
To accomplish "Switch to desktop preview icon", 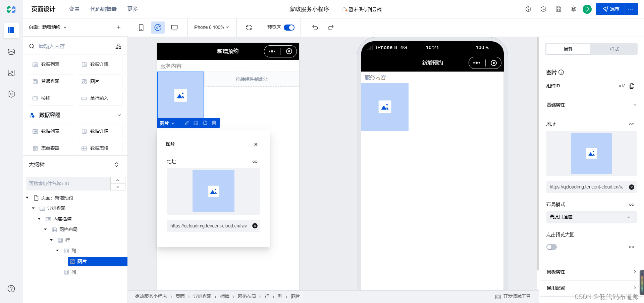I will [174, 28].
